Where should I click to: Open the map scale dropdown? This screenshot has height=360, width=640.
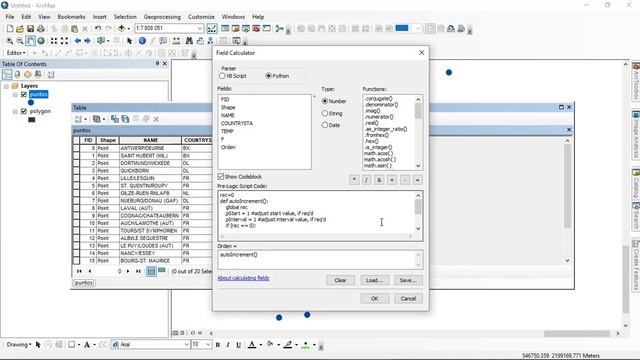[x=200, y=29]
